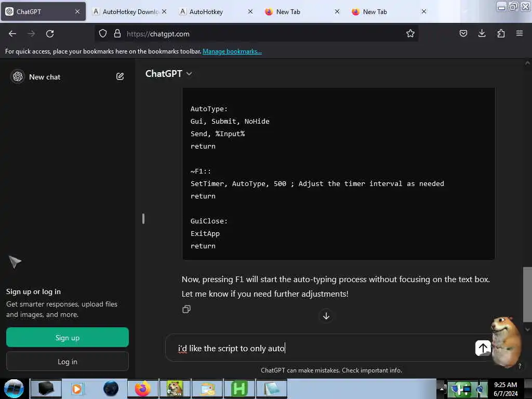Switch to the first New Tab

point(303,11)
